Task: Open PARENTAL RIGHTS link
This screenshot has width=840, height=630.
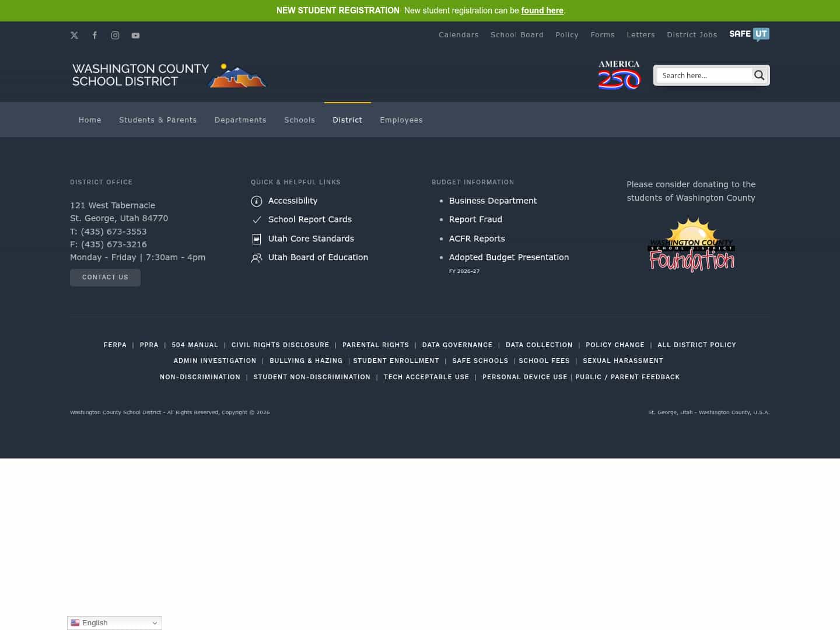Action: tap(376, 345)
